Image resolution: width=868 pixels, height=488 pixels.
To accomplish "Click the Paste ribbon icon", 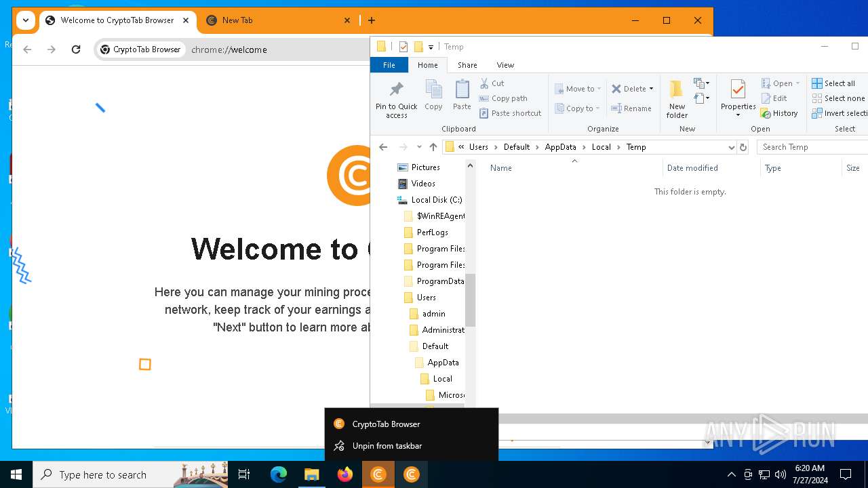I will click(x=462, y=95).
